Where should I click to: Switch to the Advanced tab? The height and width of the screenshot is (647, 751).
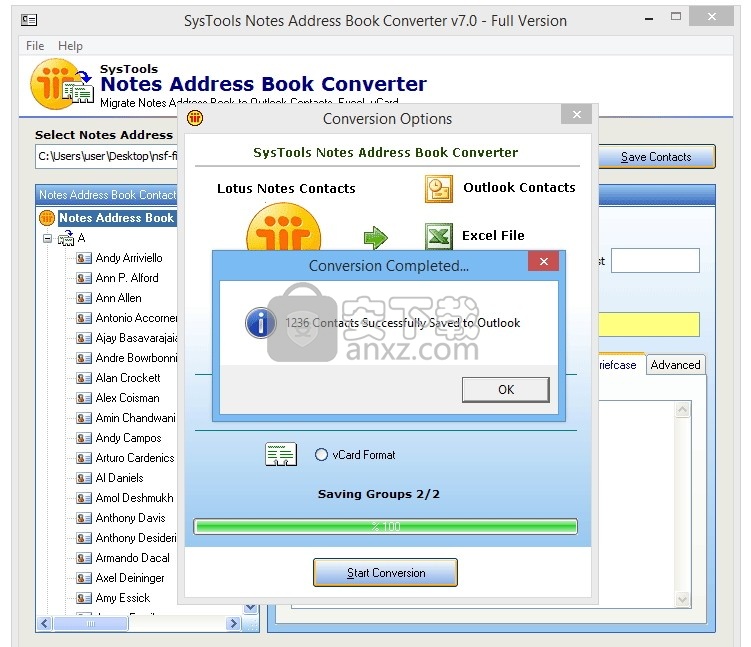(x=675, y=365)
